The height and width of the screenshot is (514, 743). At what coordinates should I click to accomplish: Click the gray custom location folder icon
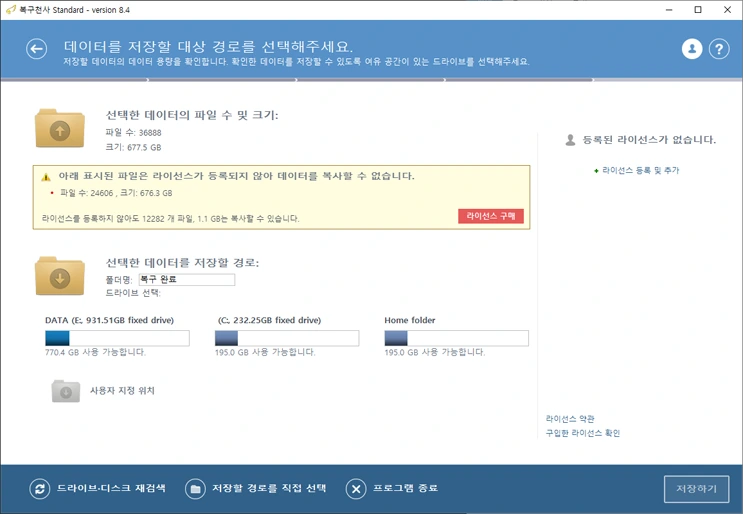(x=66, y=391)
